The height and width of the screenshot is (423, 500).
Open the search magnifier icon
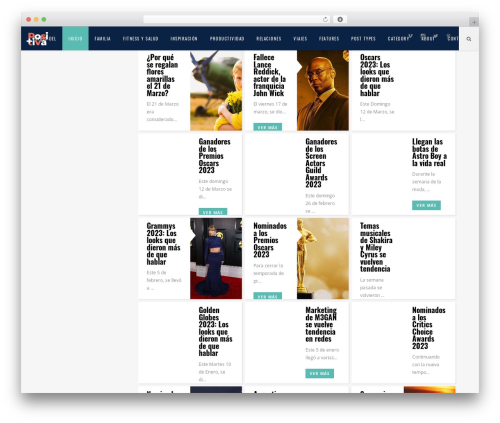469,39
